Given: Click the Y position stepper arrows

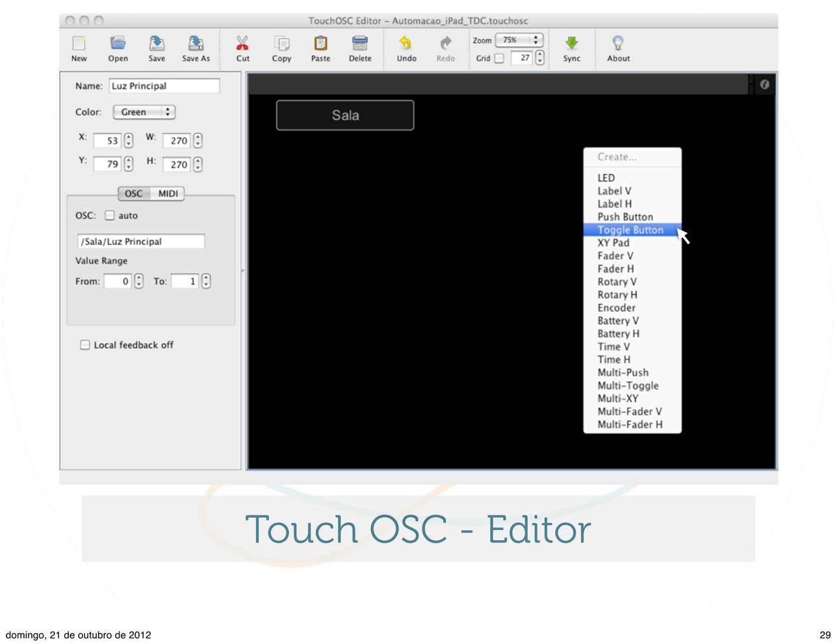Looking at the screenshot, I should tap(129, 164).
